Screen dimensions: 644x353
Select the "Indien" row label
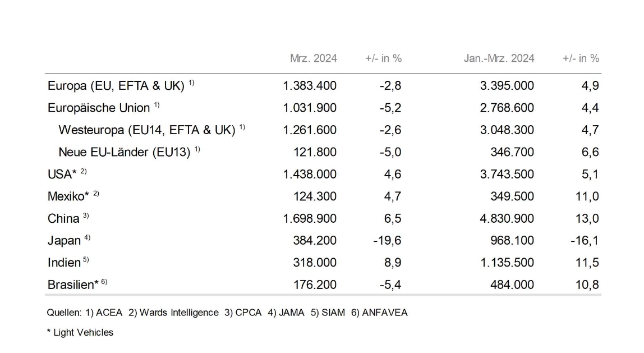pyautogui.click(x=65, y=263)
